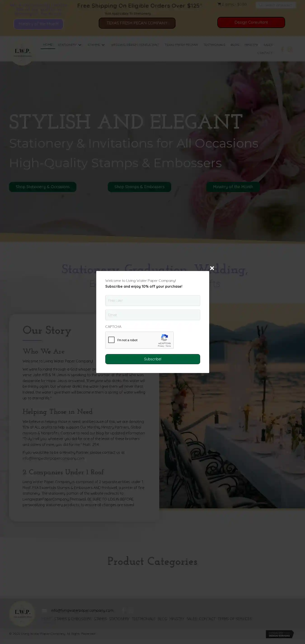Viewport: 305px width, 644px height.
Task: Check the I'm not a robot checkbox
Action: 111,340
